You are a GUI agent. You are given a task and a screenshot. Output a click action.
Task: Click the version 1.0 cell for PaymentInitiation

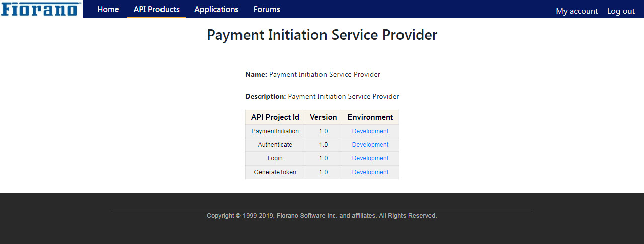pos(324,131)
